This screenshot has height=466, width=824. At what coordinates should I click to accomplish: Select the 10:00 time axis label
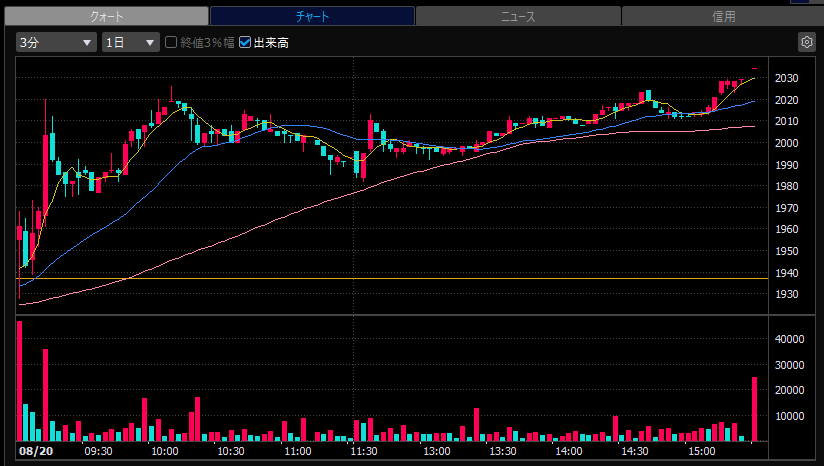(x=165, y=451)
